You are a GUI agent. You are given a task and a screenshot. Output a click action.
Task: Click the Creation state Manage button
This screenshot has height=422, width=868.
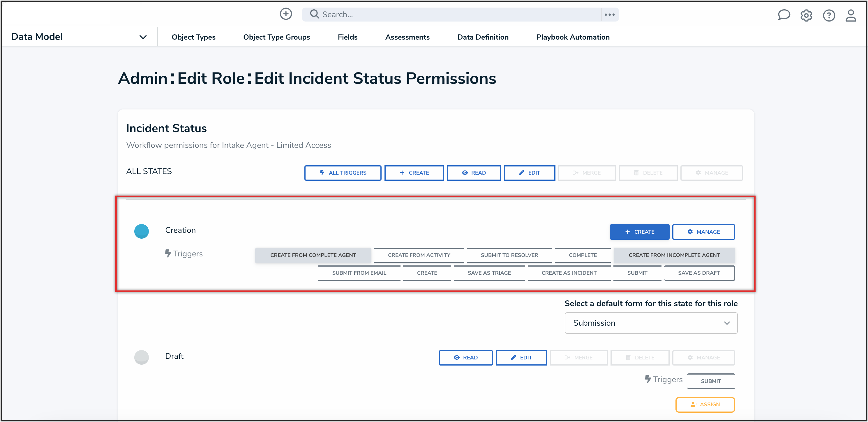tap(703, 232)
